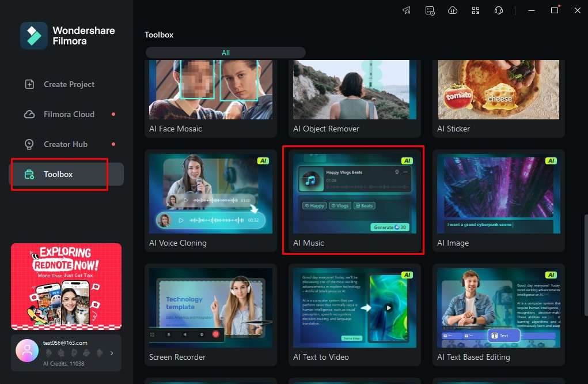The width and height of the screenshot is (588, 384).
Task: Open the AI Object Remover tool card
Action: tap(355, 99)
